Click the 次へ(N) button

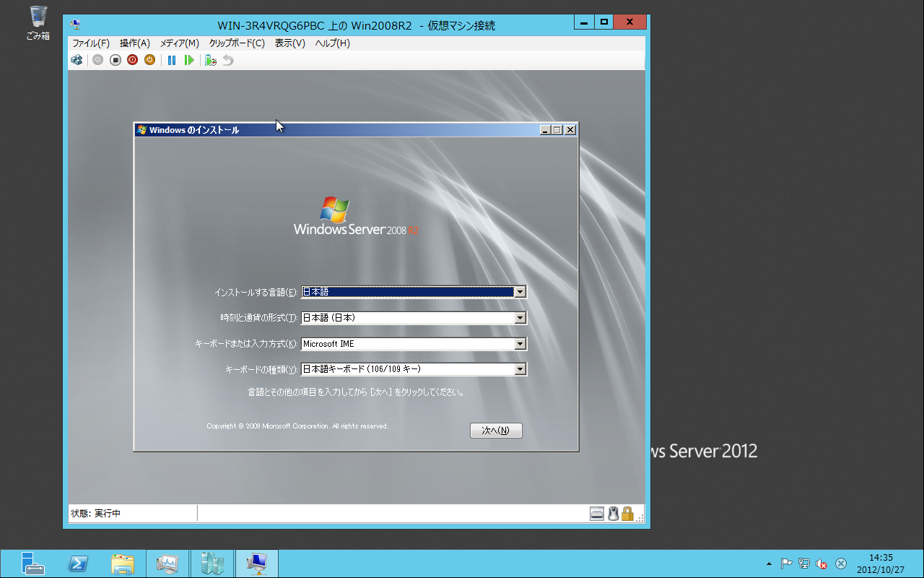(496, 431)
